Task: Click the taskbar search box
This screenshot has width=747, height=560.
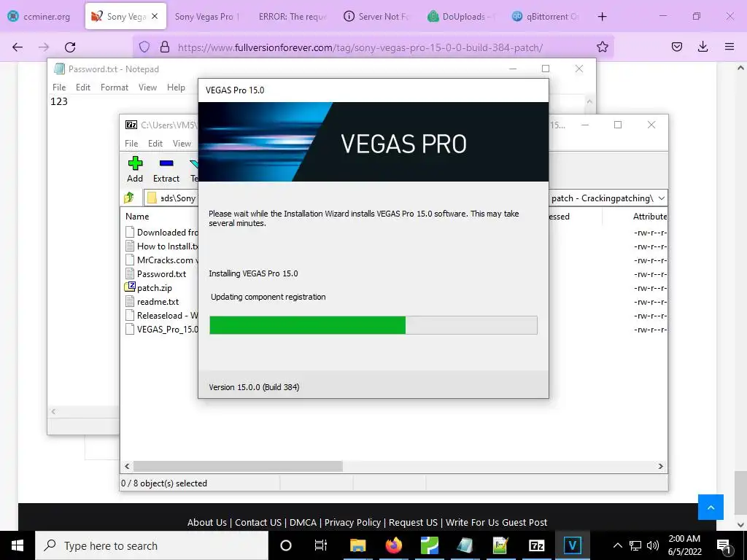Action: click(152, 545)
